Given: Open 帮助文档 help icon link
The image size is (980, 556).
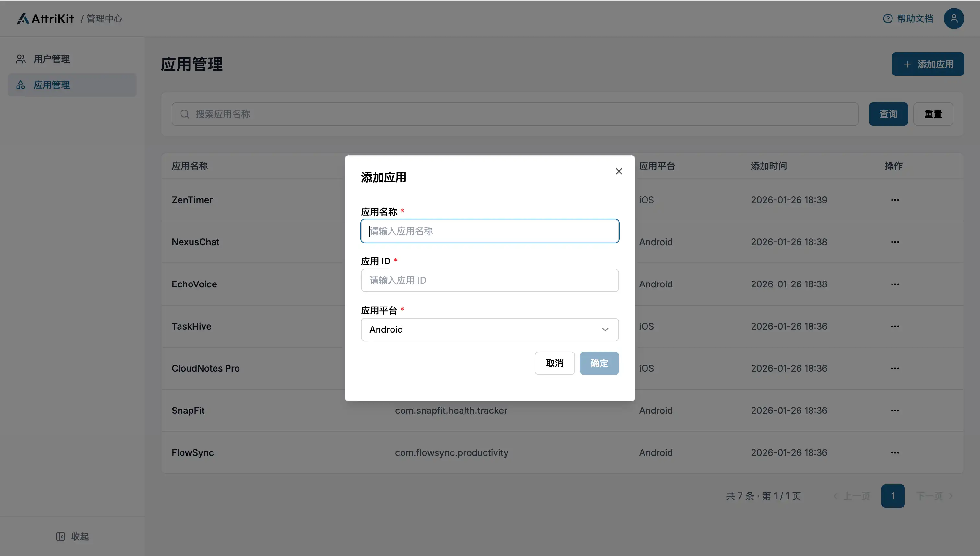Looking at the screenshot, I should (x=888, y=18).
